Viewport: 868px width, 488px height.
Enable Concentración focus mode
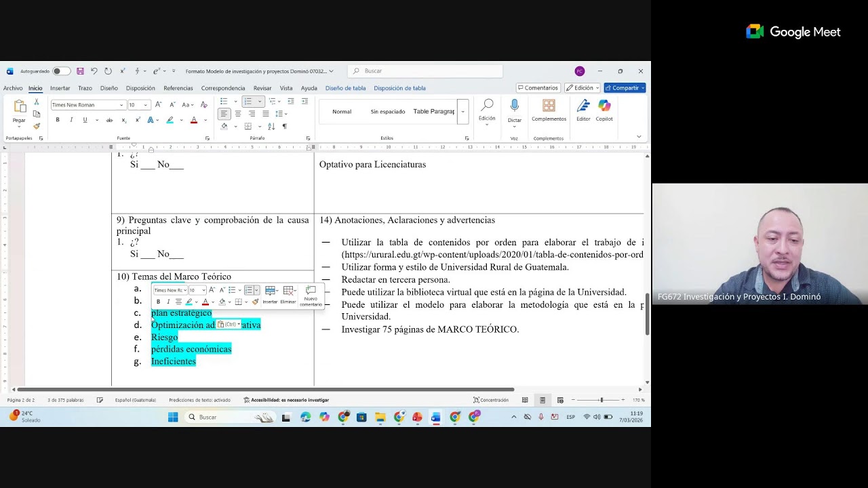click(491, 400)
